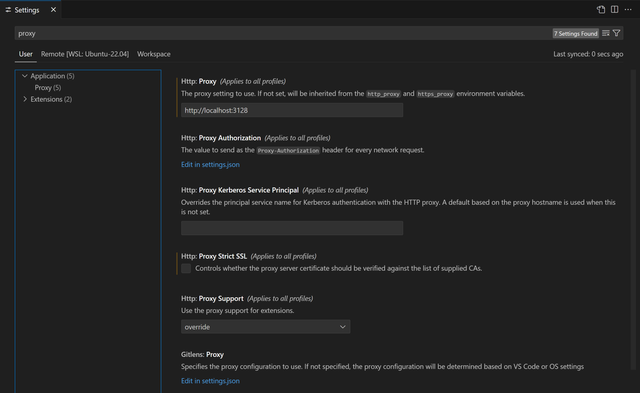640x393 pixels.
Task: Open Settings JSON file icon
Action: click(x=601, y=9)
